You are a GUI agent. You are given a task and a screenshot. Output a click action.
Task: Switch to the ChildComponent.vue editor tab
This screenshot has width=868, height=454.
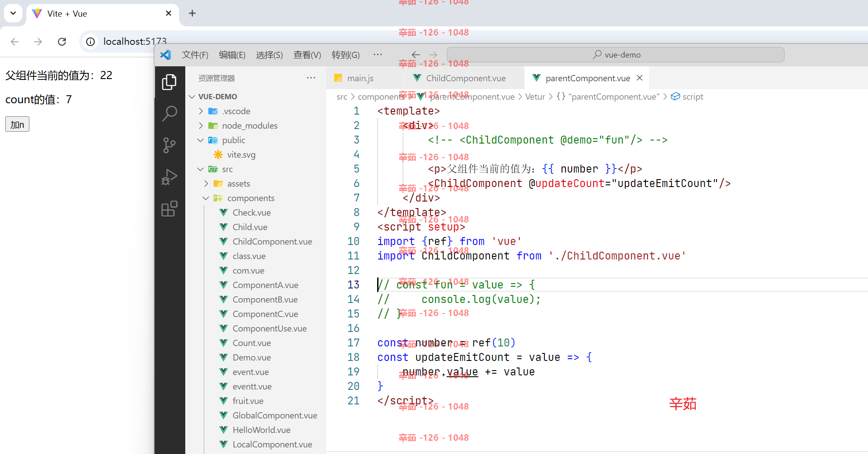(465, 78)
